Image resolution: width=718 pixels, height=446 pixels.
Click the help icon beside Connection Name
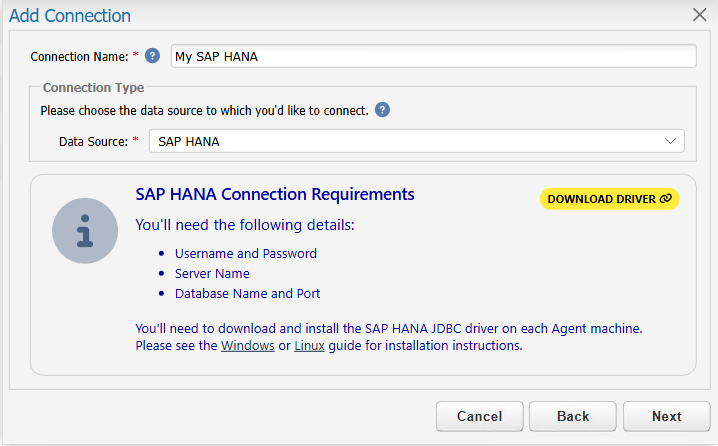[x=152, y=56]
